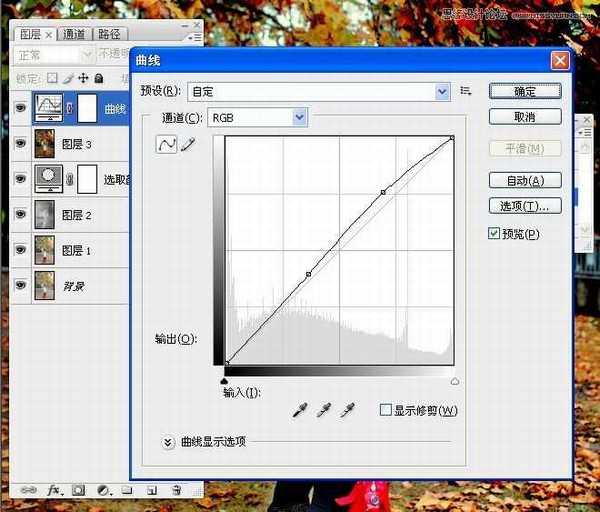This screenshot has width=600, height=512.
Task: Click lock image pixels brush icon
Action: 68,78
